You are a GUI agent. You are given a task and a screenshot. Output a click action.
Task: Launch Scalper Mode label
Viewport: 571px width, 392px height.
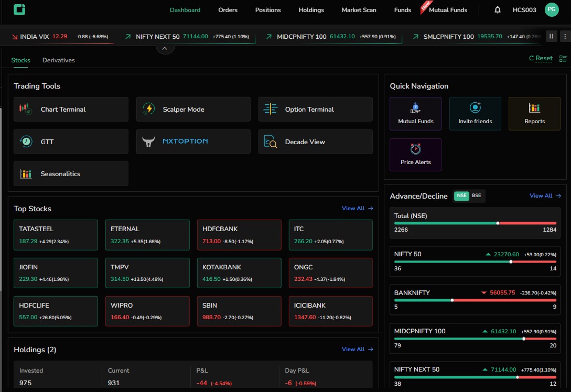(184, 109)
